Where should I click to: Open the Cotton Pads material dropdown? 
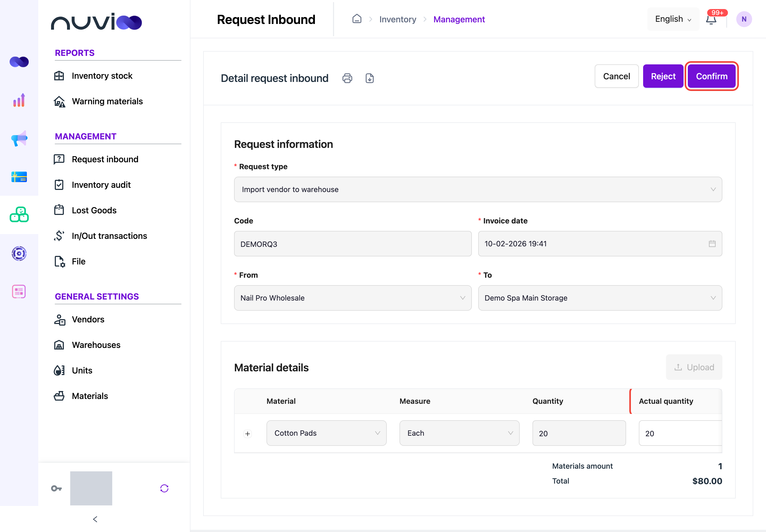pos(326,433)
